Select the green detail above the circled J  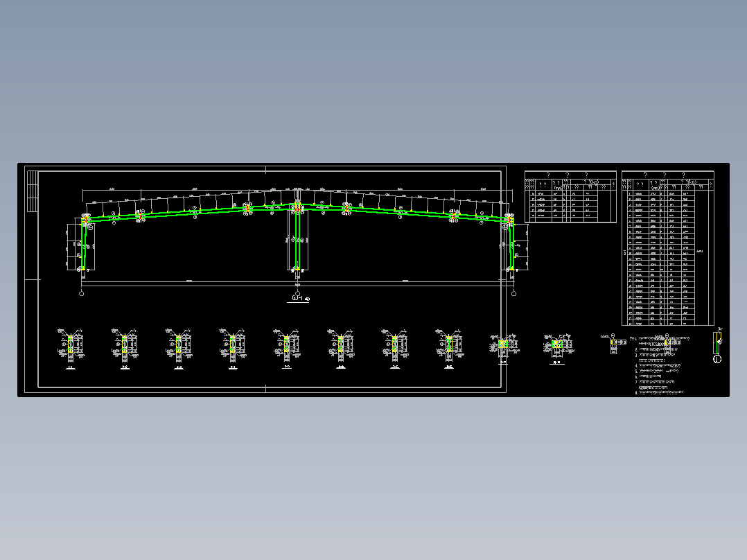[717, 342]
